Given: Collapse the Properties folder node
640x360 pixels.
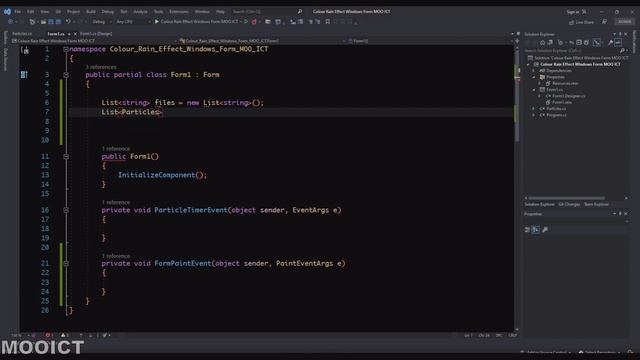Looking at the screenshot, I should [534, 77].
